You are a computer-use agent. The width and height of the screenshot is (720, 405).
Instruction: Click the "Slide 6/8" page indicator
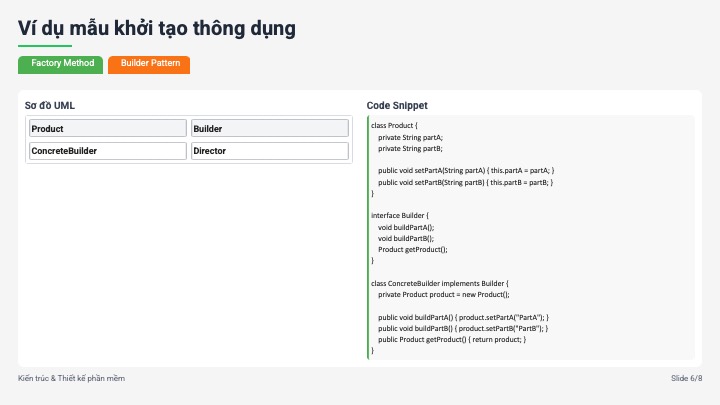686,378
